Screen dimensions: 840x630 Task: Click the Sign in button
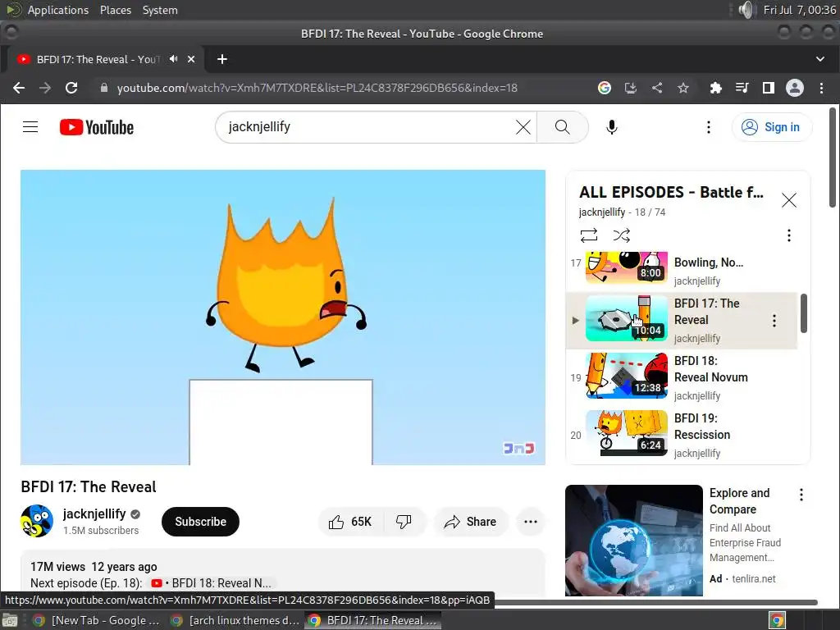click(x=772, y=127)
